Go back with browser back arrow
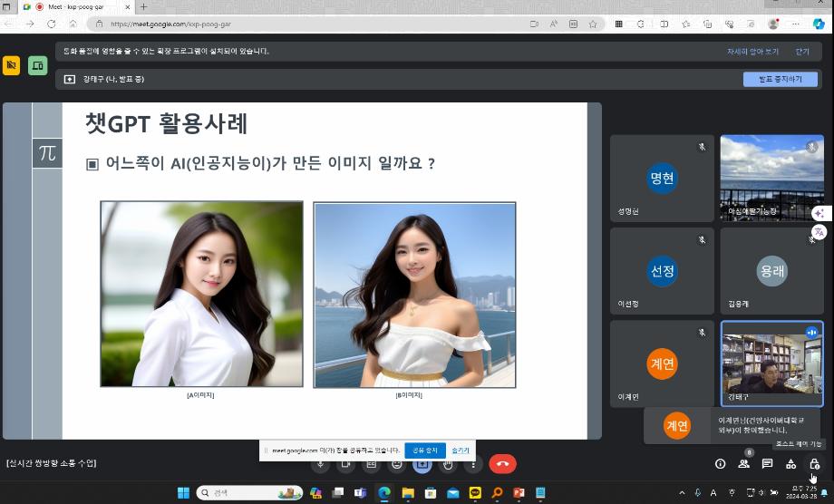834x504 pixels. (x=8, y=24)
